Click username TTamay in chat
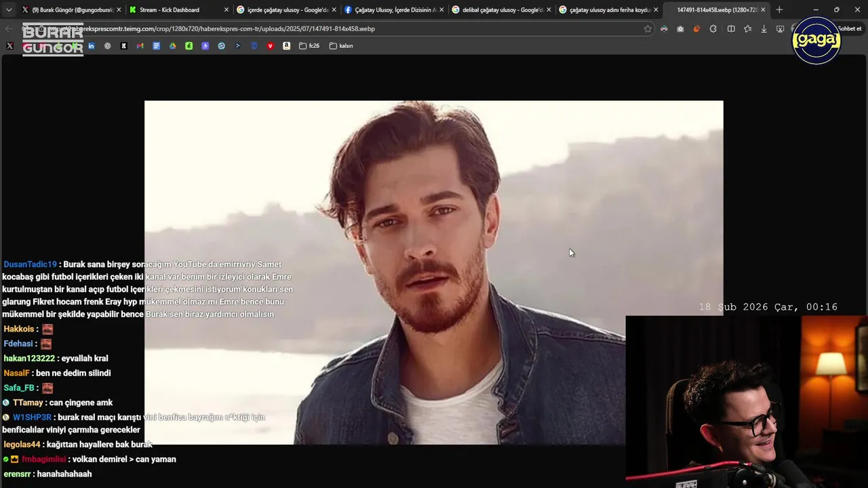The image size is (868, 488). (x=28, y=403)
